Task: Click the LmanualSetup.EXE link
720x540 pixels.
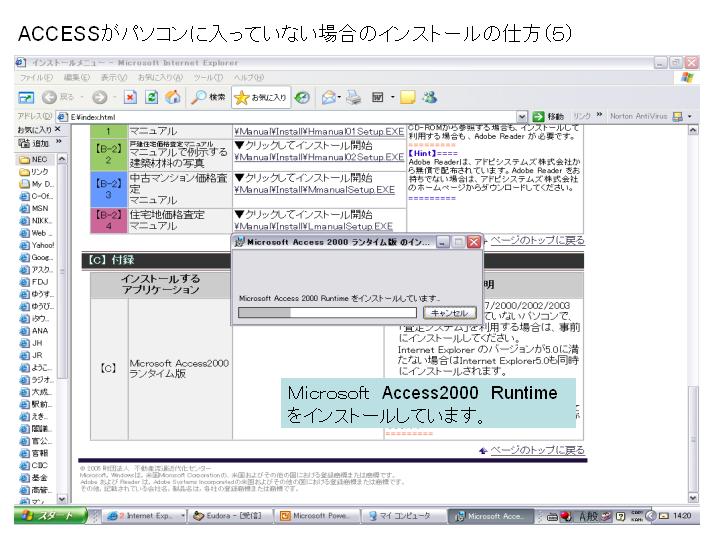Action: click(x=314, y=226)
